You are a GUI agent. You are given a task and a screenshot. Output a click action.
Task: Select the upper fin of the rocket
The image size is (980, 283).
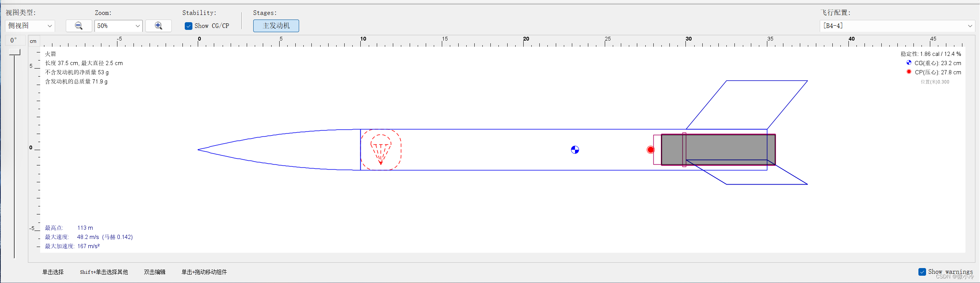747,105
